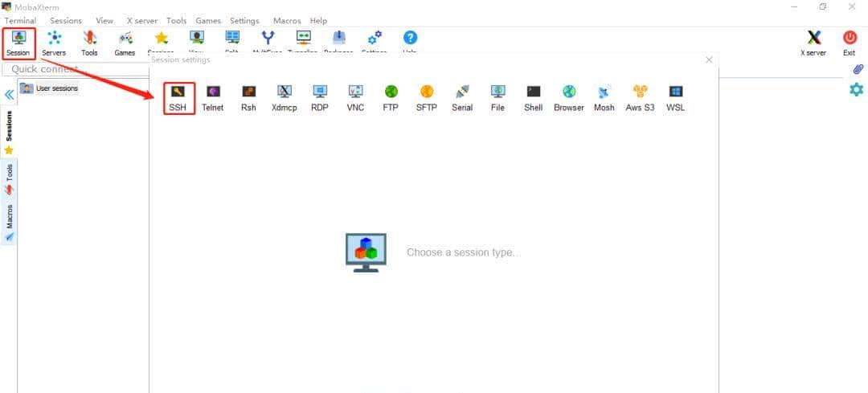Viewport: 868px width, 393px height.
Task: Open the Terminal menu
Action: [x=20, y=20]
